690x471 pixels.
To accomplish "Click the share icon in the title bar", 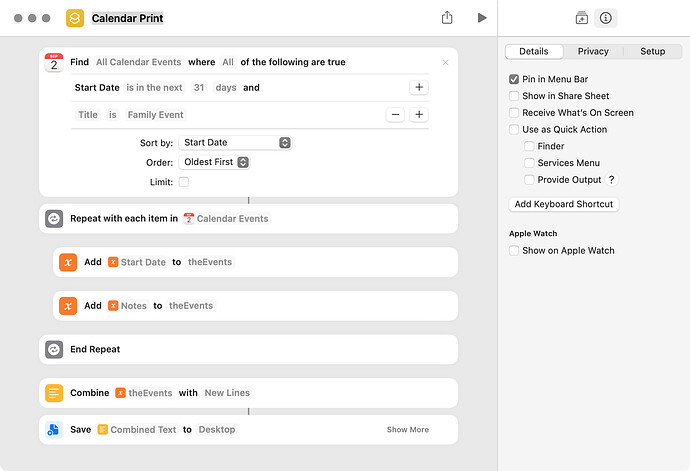I will tap(447, 18).
